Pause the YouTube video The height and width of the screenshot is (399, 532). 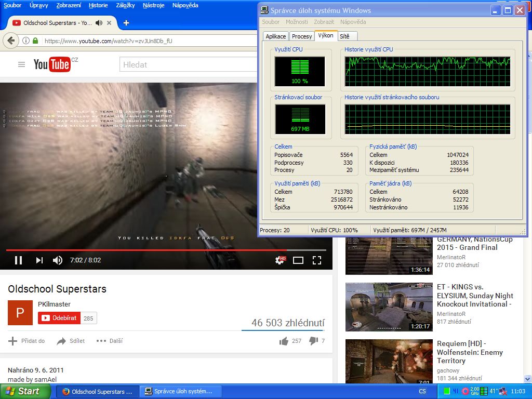(18, 260)
